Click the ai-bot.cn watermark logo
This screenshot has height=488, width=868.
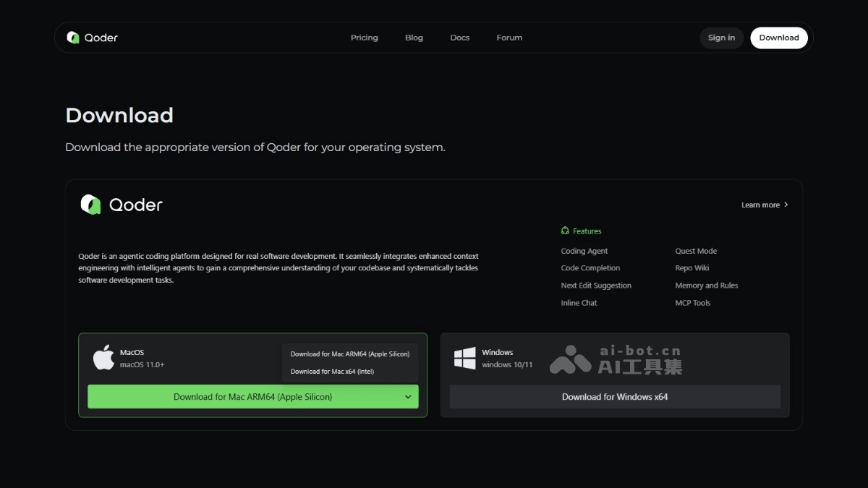pos(571,360)
